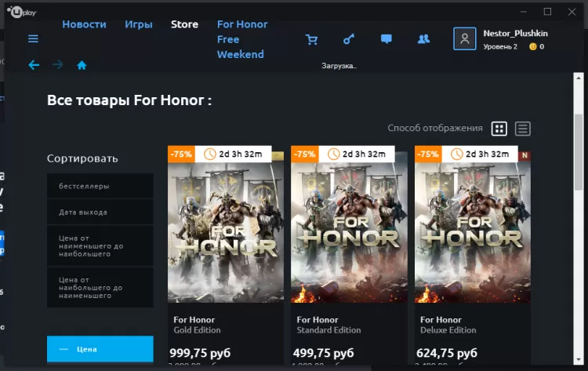Sort by Дата выхода

[100, 212]
